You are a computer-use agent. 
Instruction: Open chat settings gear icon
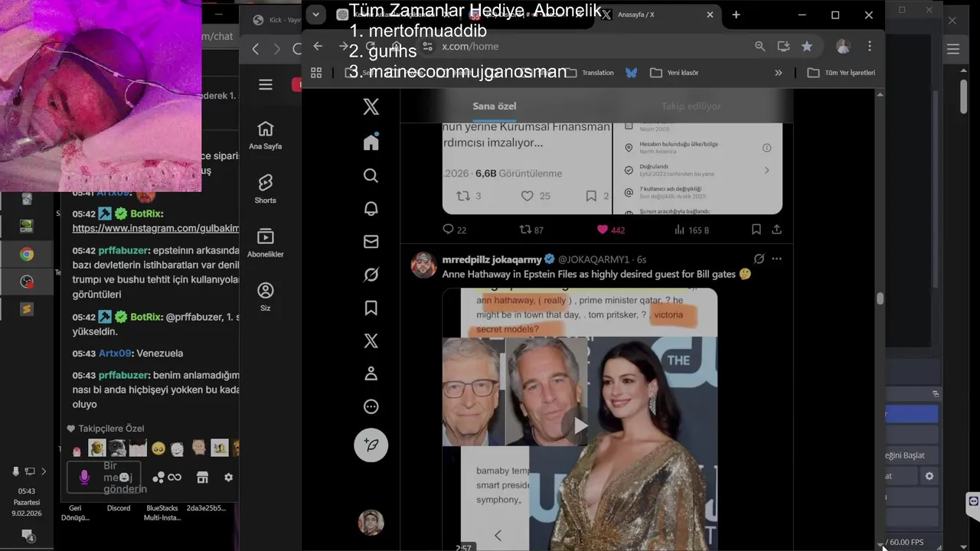point(228,478)
